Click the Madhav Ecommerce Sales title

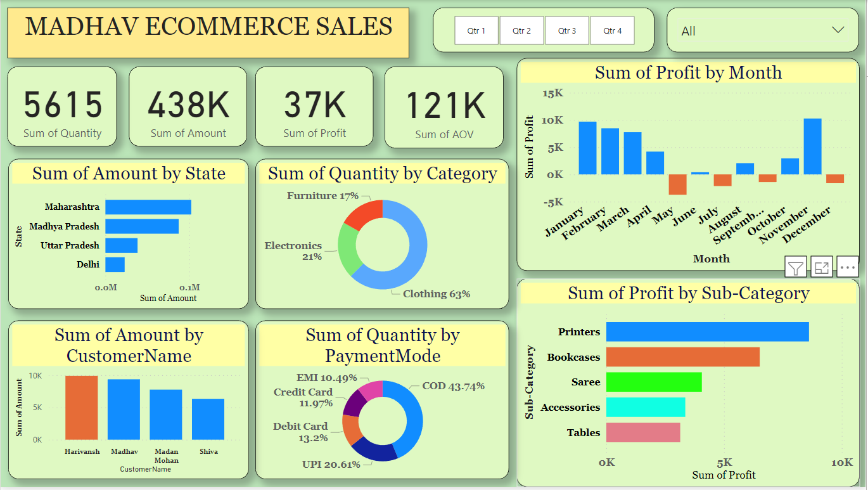coord(208,27)
